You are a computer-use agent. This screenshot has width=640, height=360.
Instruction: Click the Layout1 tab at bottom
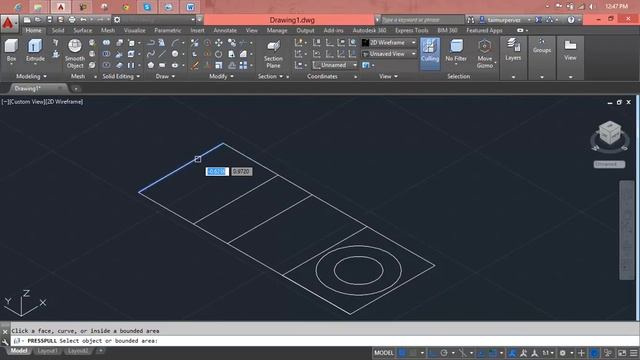click(47, 351)
